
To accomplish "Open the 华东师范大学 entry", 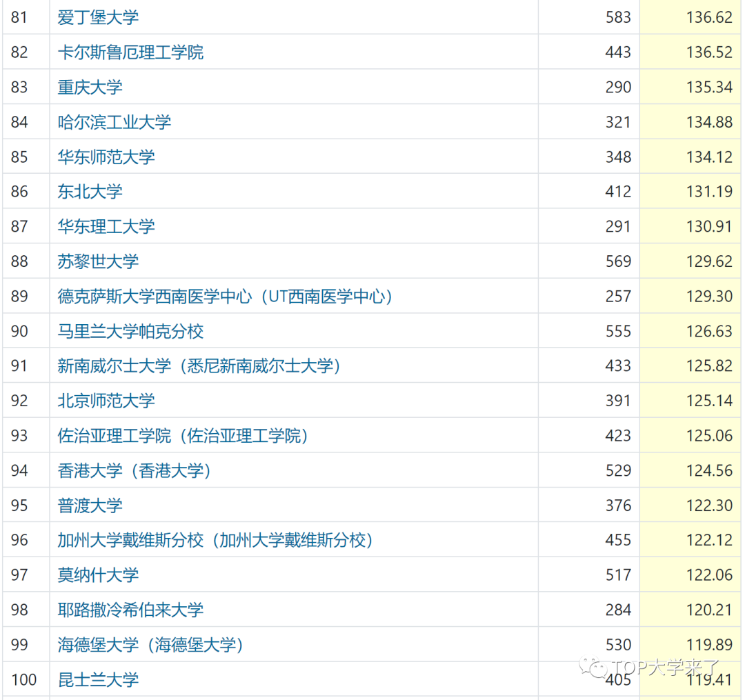I will click(106, 157).
